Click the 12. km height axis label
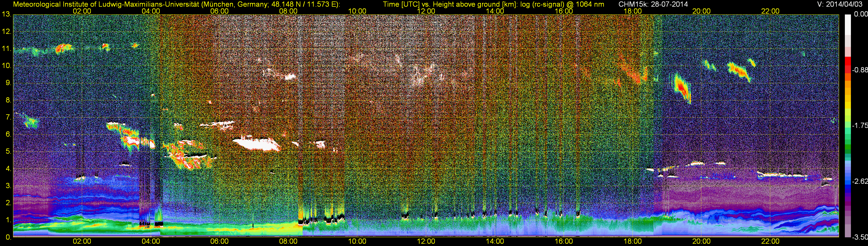Screen dimensions: 868x246 (6, 32)
